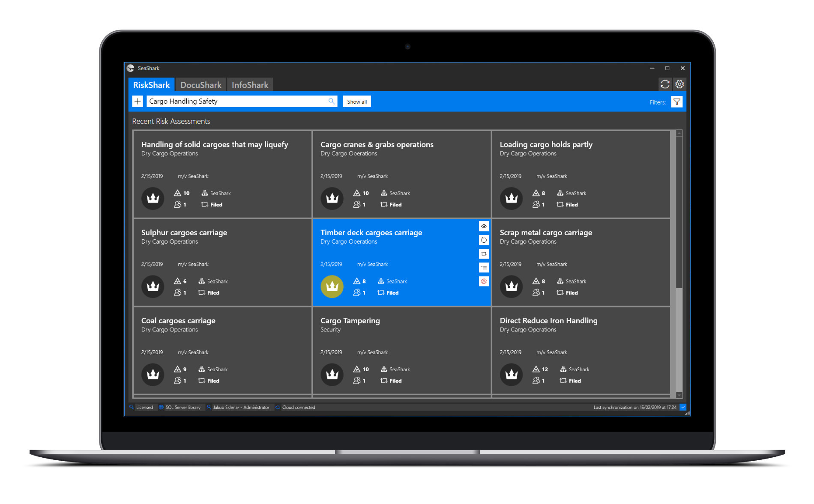Open the settings gear in top bar
814x504 pixels.
coord(679,84)
